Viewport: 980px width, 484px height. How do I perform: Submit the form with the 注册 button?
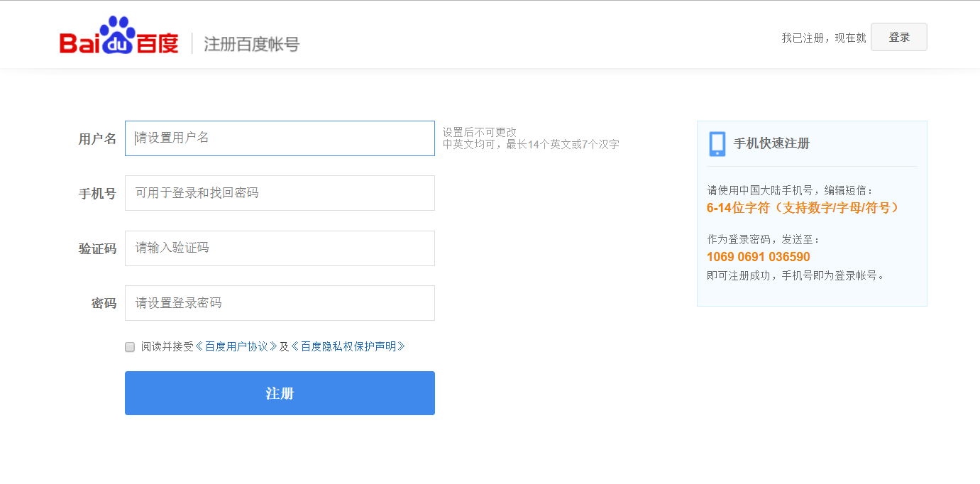point(280,393)
